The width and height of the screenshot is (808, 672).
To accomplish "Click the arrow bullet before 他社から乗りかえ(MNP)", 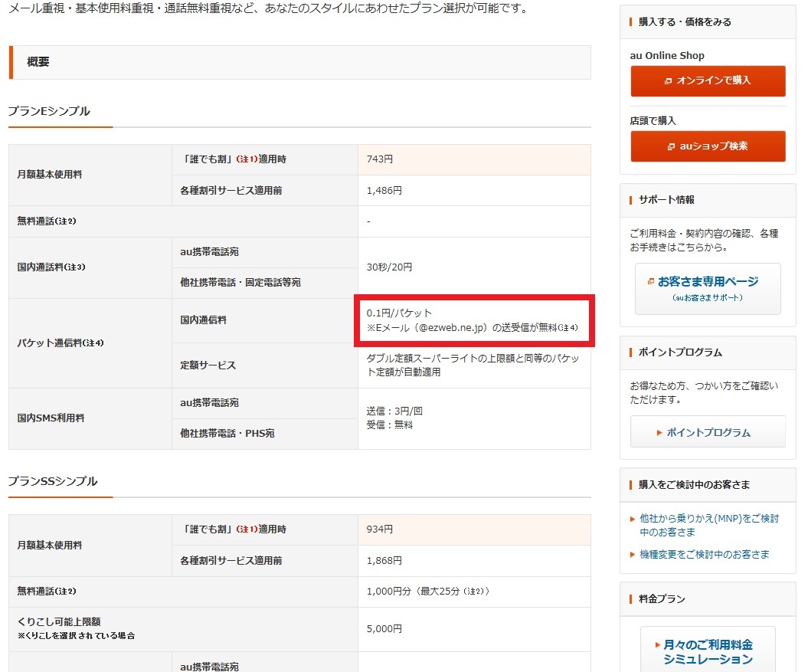I will coord(632,519).
